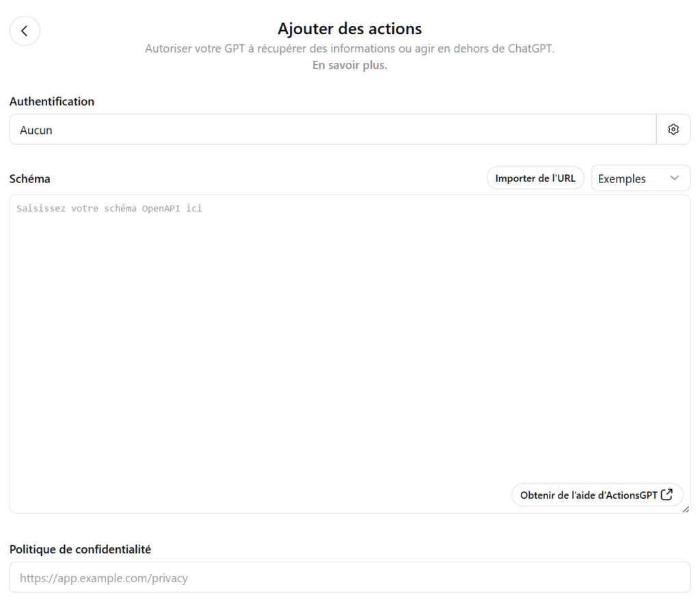700x602 pixels.
Task: Click the Authentification section label
Action: point(52,101)
